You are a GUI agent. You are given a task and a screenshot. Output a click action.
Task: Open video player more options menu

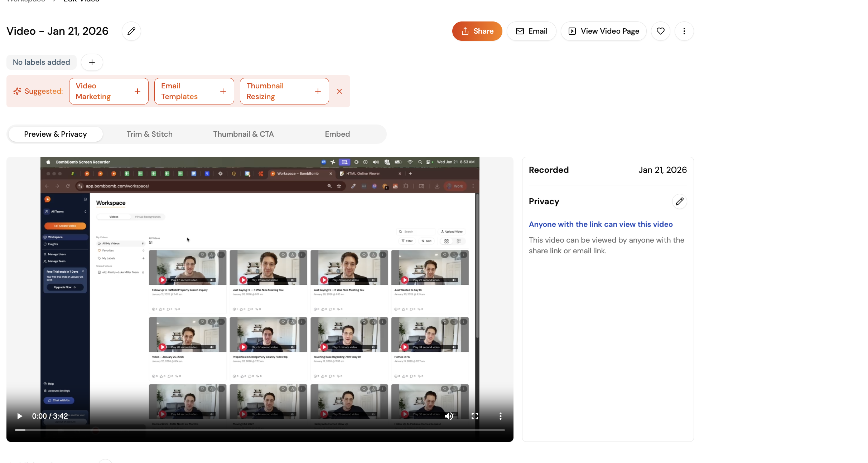coord(501,416)
